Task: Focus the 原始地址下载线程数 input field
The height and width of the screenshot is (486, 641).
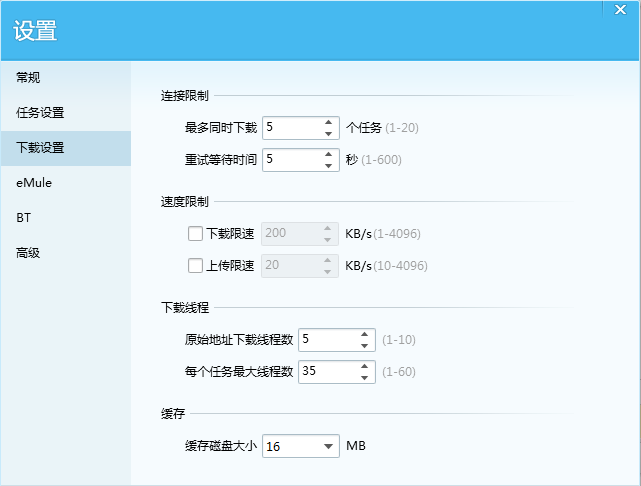Action: (x=337, y=340)
